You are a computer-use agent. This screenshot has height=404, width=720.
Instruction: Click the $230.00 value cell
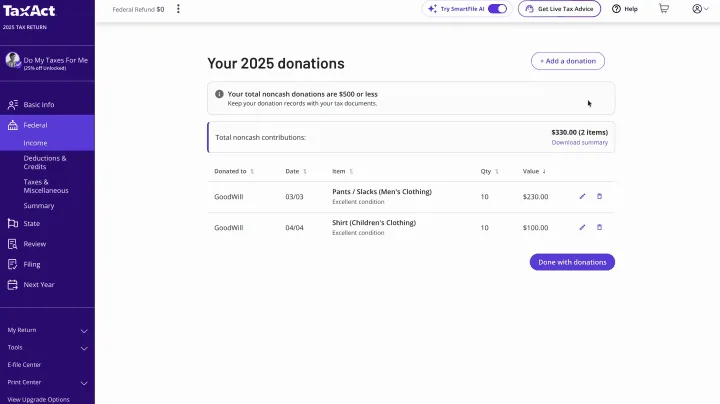[535, 196]
